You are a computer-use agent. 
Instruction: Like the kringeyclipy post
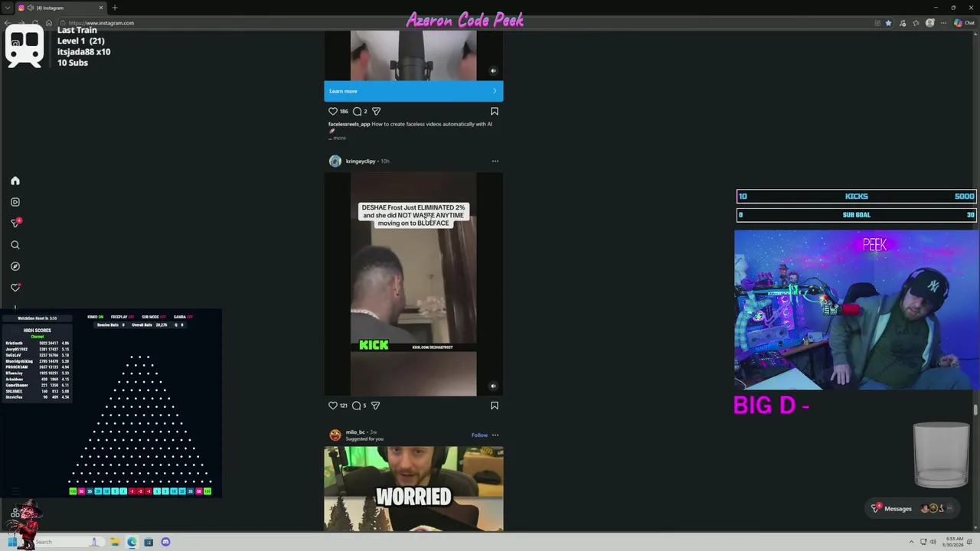click(x=333, y=406)
